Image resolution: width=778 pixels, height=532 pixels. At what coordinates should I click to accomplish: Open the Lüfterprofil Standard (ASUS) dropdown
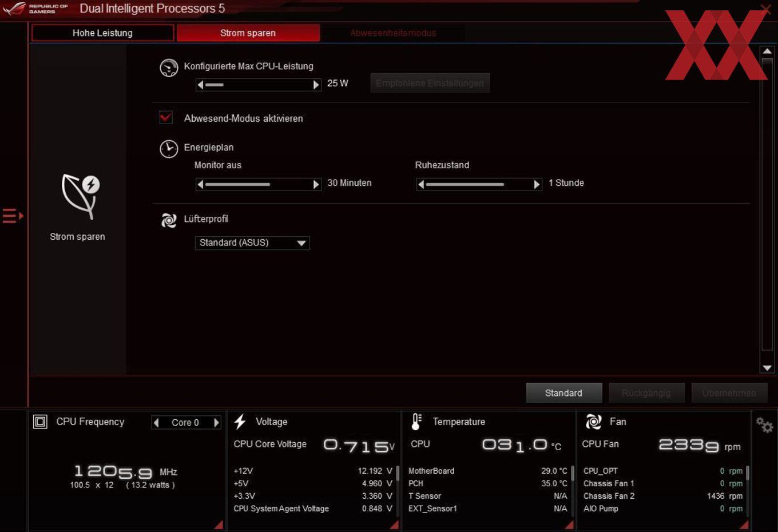(x=252, y=243)
